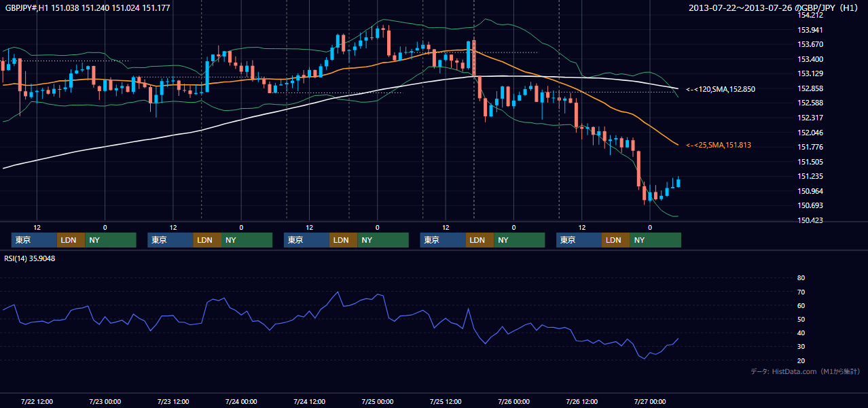Select the LDN session block before 7/27 00:00

(x=616, y=240)
